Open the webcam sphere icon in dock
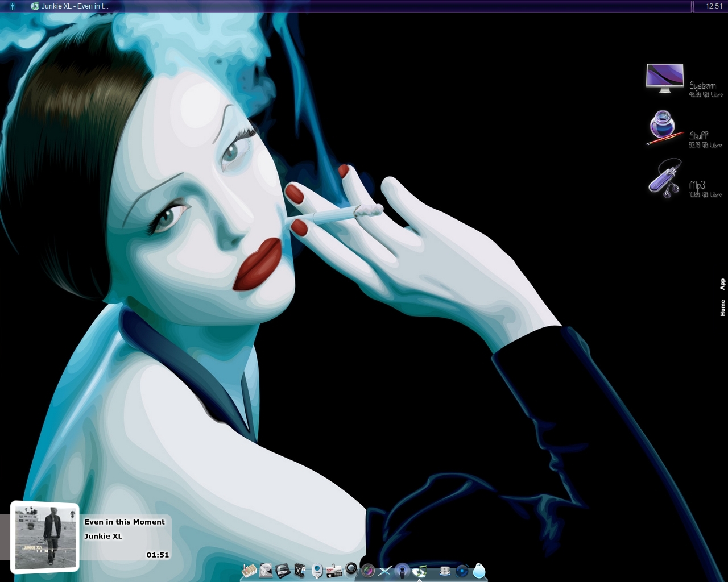The width and height of the screenshot is (728, 582). [x=351, y=569]
